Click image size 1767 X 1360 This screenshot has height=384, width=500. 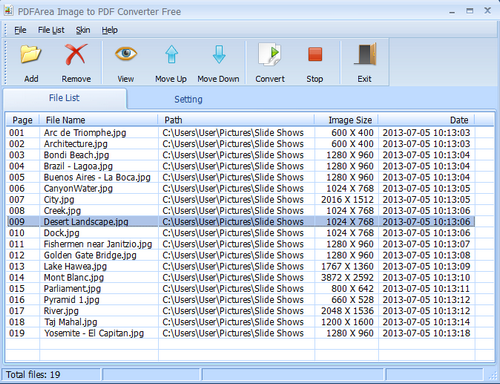(347, 266)
